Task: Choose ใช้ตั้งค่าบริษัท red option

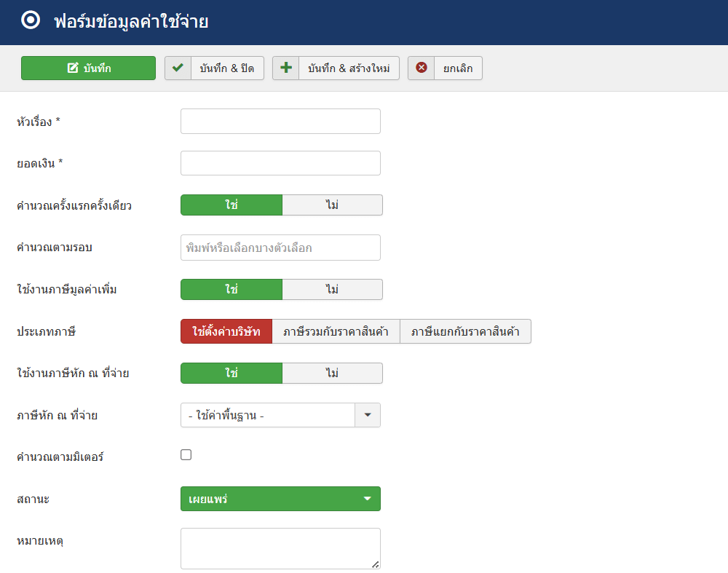Action: [x=226, y=331]
